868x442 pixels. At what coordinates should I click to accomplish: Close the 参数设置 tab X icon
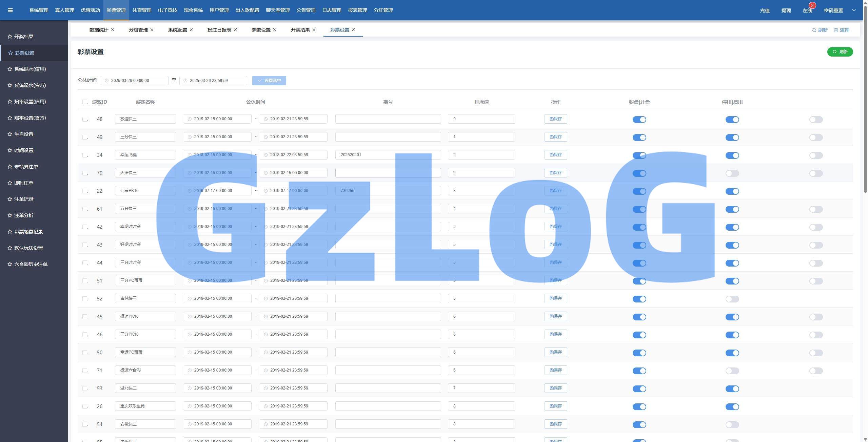point(275,30)
